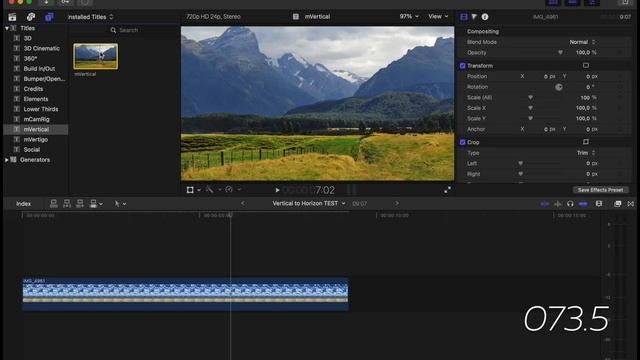Screen dimensions: 640x360
Task: Open the Select tool popup menu
Action: (120, 203)
